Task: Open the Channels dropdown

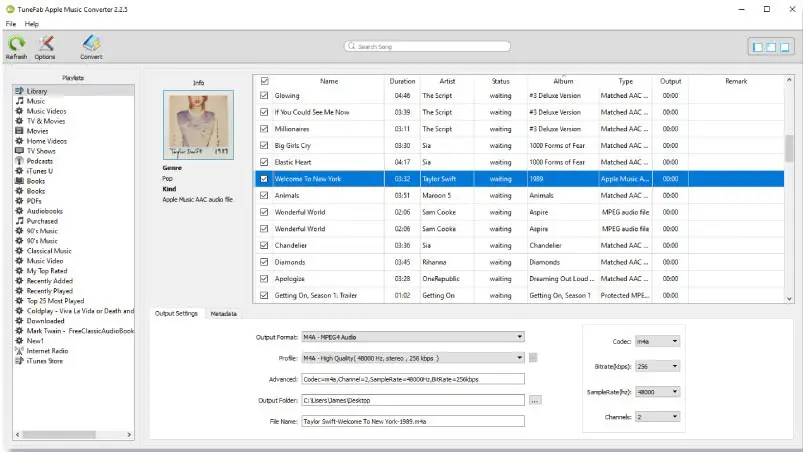Action: pos(657,417)
